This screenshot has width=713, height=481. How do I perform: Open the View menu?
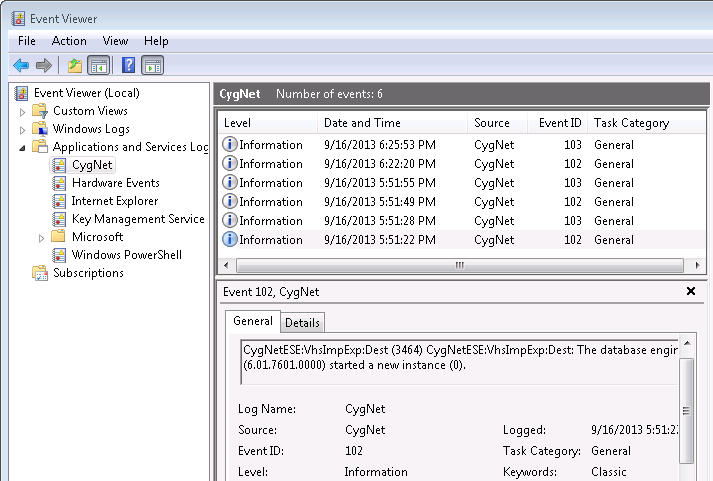[115, 41]
